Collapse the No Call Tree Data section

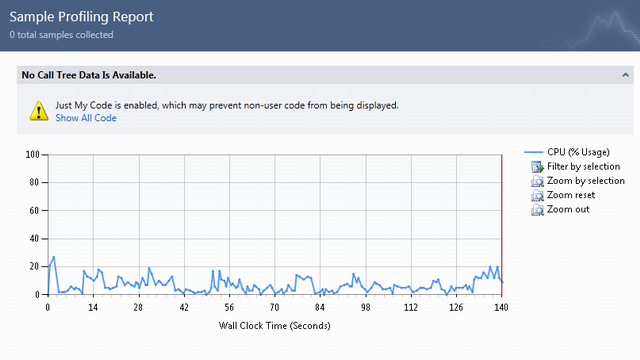tap(625, 75)
